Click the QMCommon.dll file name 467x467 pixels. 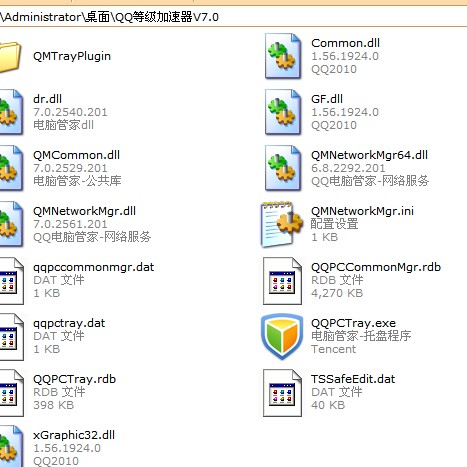[x=76, y=155]
